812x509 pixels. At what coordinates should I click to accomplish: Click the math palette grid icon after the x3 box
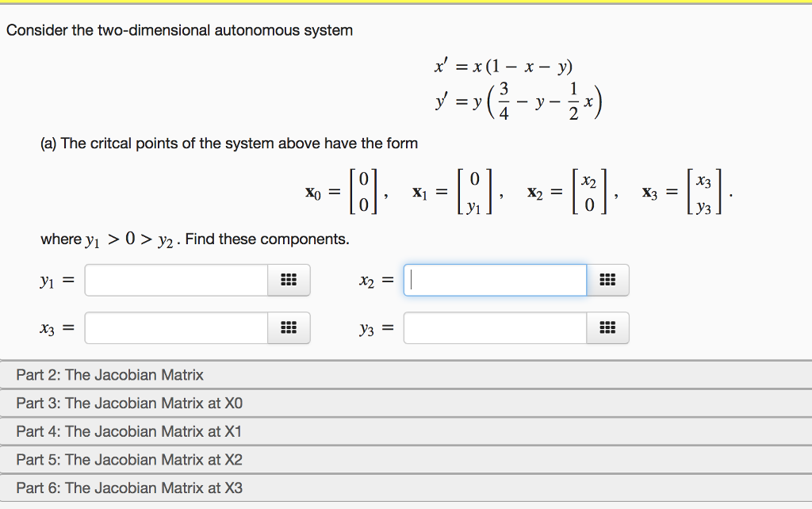click(x=289, y=327)
